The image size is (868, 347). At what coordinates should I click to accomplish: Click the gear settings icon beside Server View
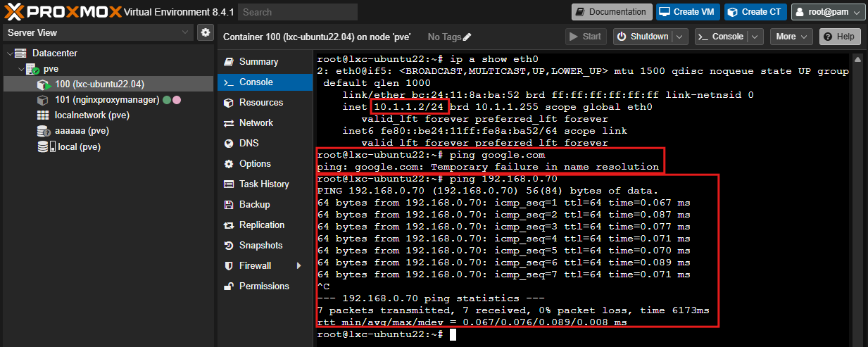tap(205, 32)
